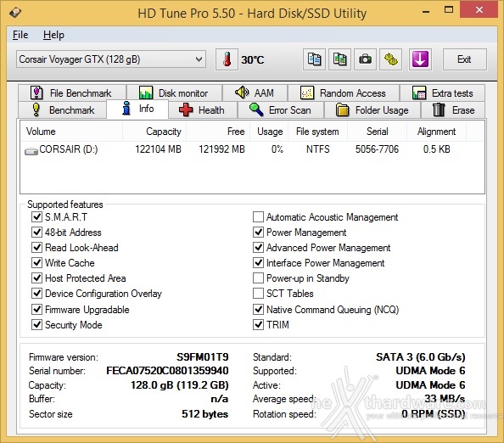Toggle the Interface Power Management checkbox
The height and width of the screenshot is (443, 504).
point(259,262)
